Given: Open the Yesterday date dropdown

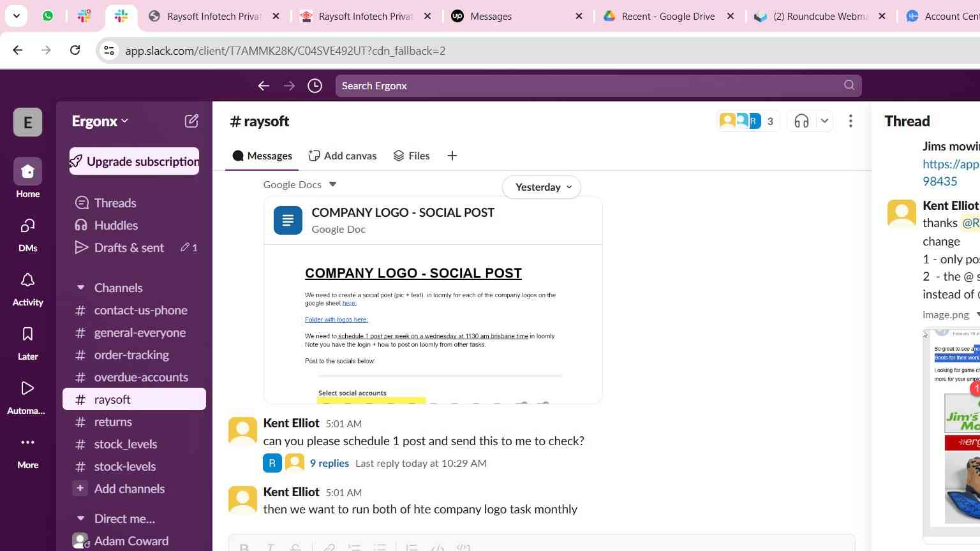Looking at the screenshot, I should [x=542, y=187].
